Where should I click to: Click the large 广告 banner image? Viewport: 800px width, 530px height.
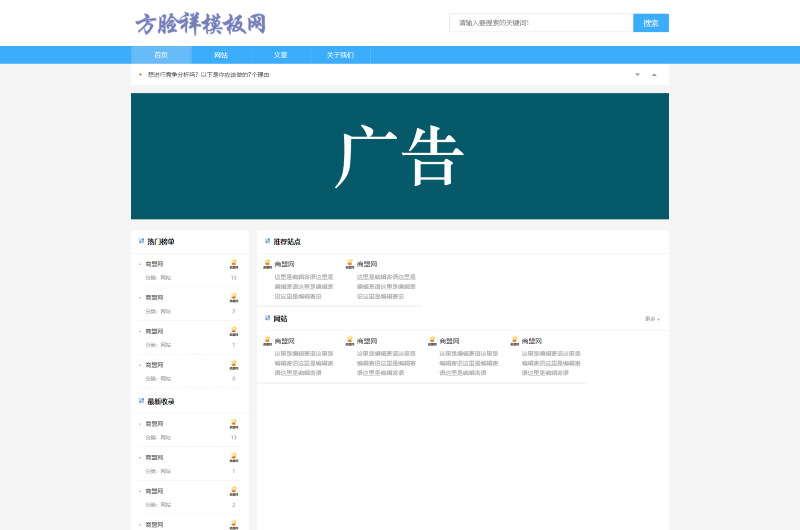coord(399,156)
